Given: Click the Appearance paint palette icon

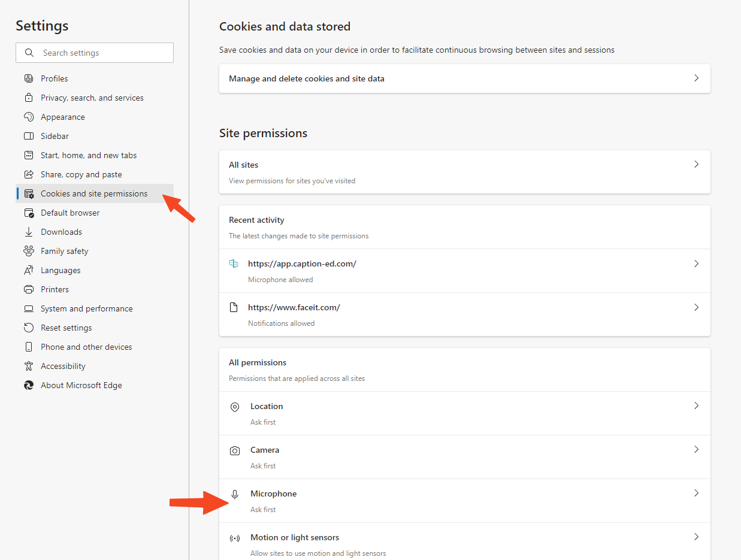Looking at the screenshot, I should click(x=28, y=116).
